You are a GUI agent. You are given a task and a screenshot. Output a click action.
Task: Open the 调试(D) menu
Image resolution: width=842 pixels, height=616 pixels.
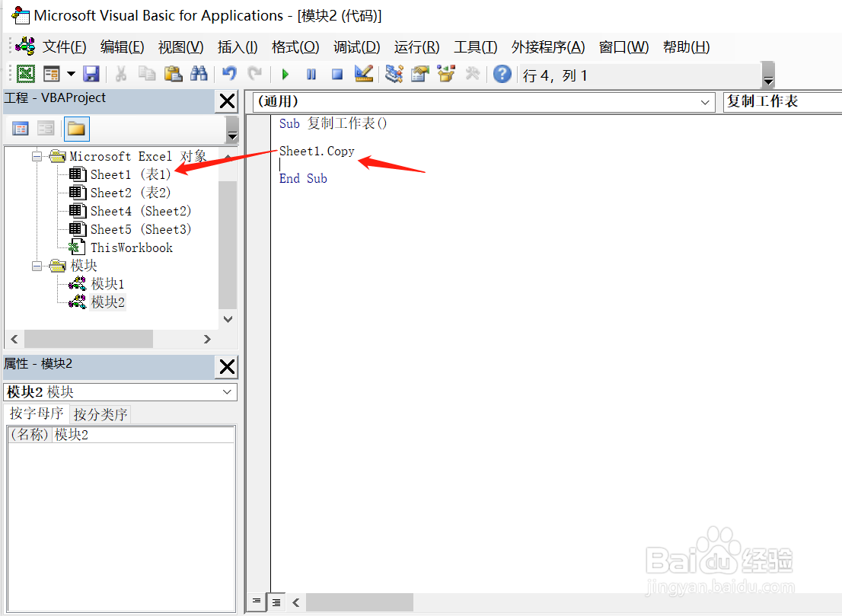click(356, 47)
